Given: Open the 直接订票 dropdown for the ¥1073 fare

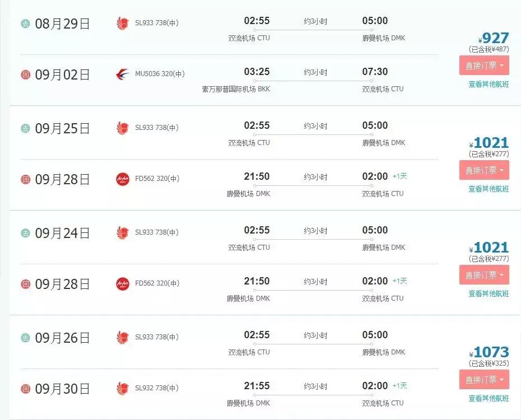Looking at the screenshot, I should click(484, 380).
